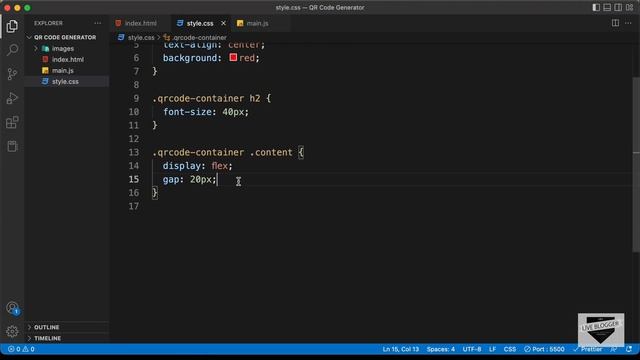Click the notifications bell icon
Viewport: 640px width, 360px height.
(629, 349)
